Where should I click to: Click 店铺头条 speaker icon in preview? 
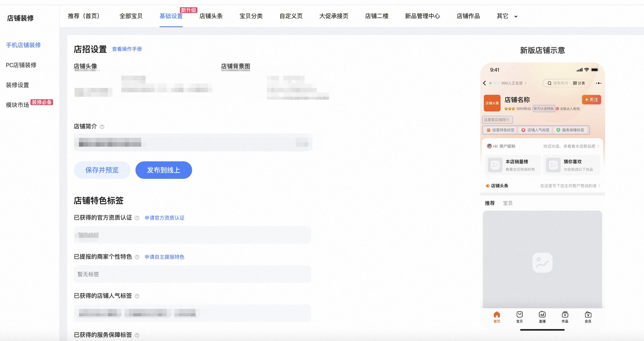(487, 186)
